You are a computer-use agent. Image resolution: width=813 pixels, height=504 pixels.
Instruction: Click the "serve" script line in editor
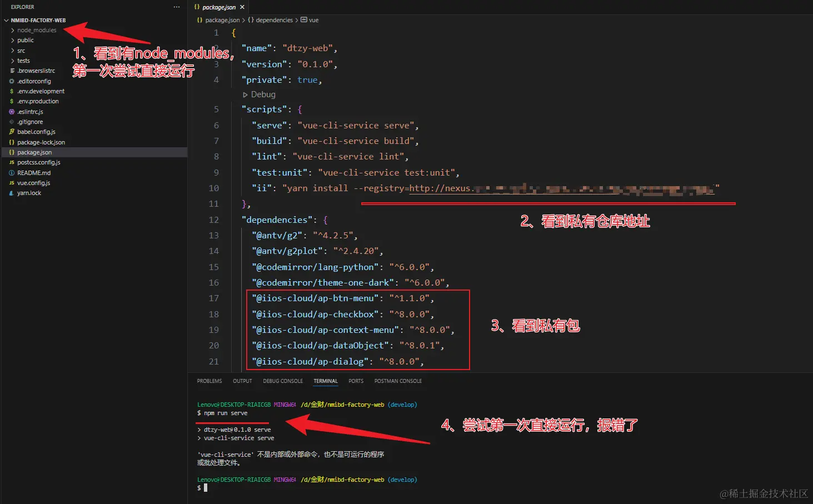click(335, 126)
